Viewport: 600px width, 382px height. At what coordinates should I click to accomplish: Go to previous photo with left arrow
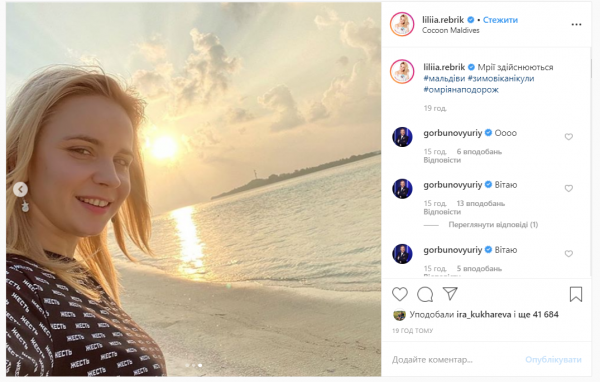pyautogui.click(x=20, y=189)
